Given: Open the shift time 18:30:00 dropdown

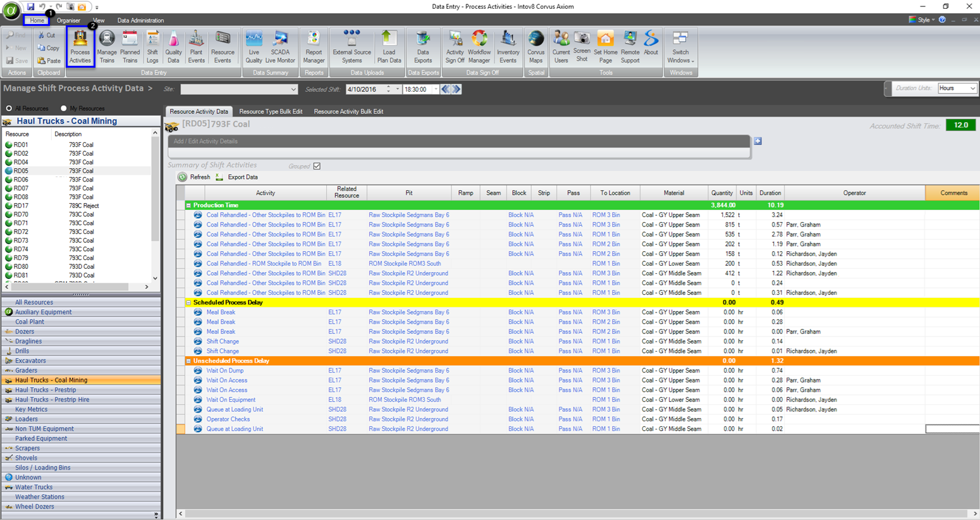Looking at the screenshot, I should click(436, 89).
